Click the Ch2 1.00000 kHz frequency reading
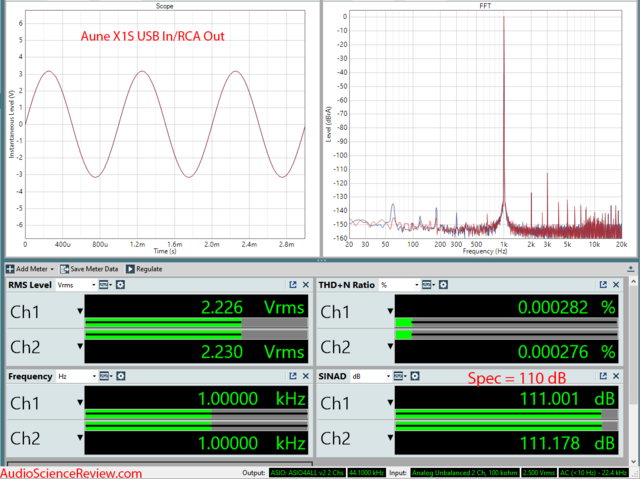The image size is (640, 479). [x=252, y=443]
